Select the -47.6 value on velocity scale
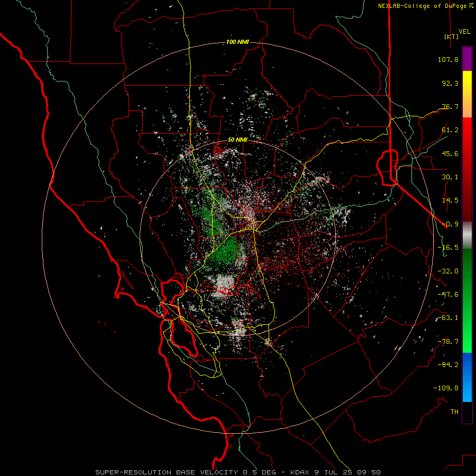This screenshot has width=476, height=476. click(448, 295)
